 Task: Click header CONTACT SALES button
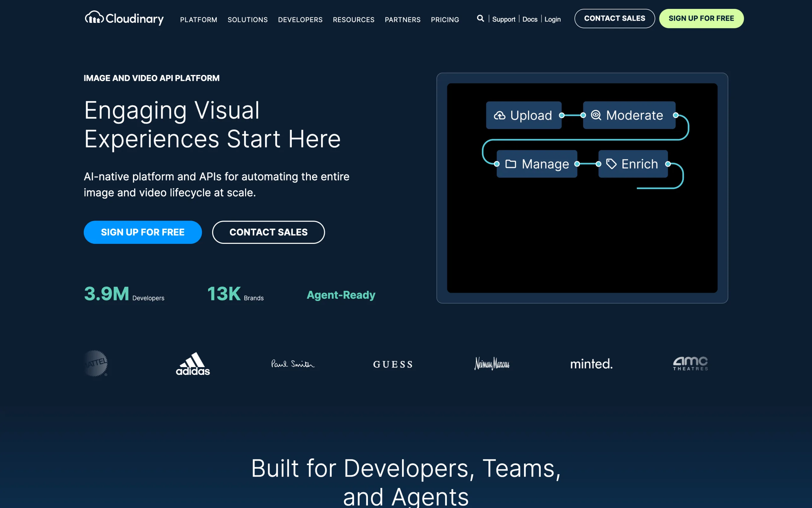(614, 18)
